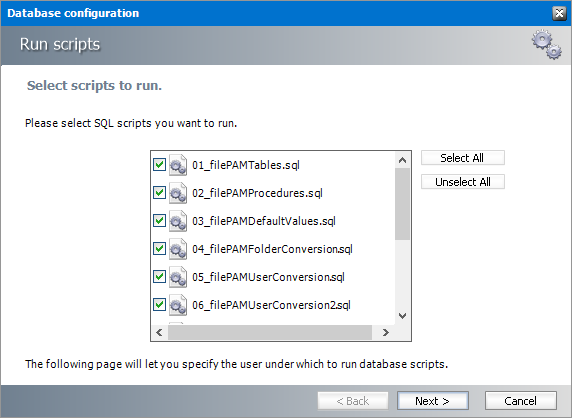Select the 03_filePAMDefaultValues.sql list item text
Screen dimensions: 572x418
(264, 221)
